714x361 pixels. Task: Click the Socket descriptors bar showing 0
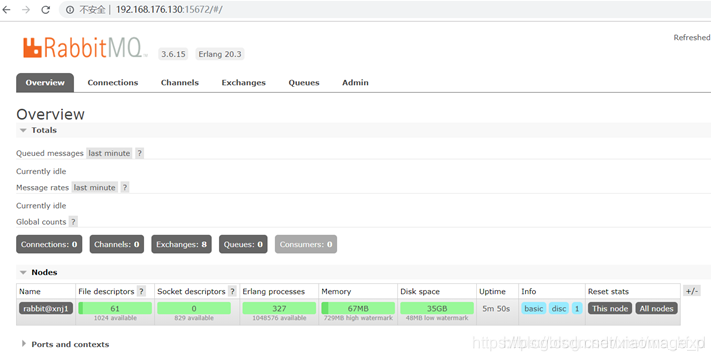tap(194, 308)
